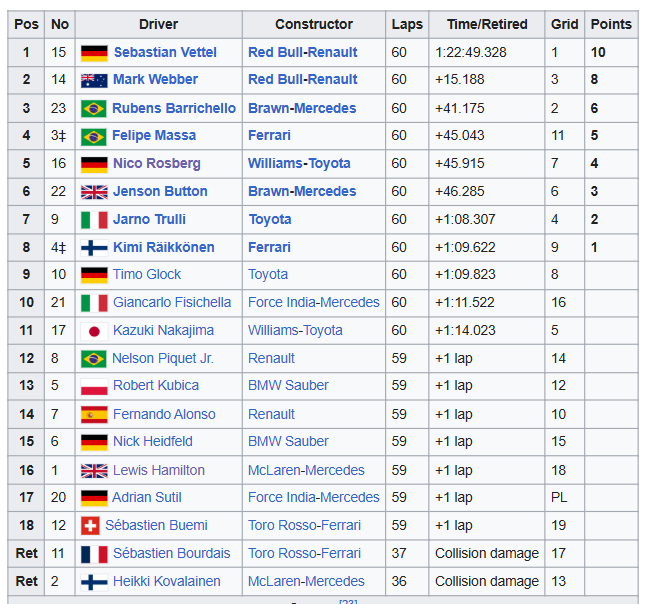
Task: Open the Sébastien Bourdais link
Action: coord(171,553)
